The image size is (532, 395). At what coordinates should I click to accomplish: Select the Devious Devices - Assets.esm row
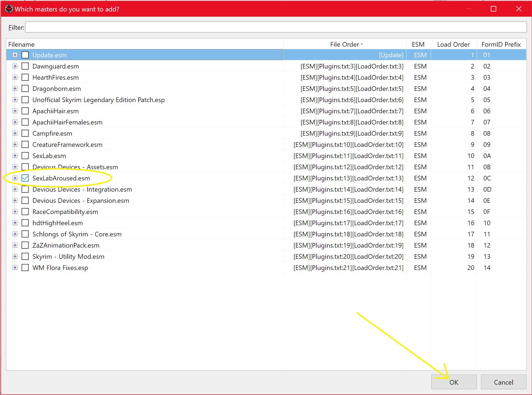pyautogui.click(x=266, y=167)
